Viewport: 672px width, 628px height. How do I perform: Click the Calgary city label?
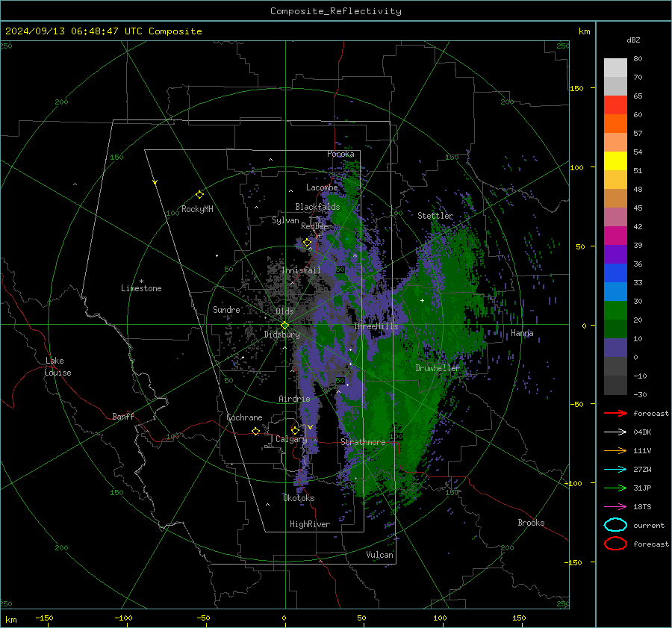click(291, 439)
